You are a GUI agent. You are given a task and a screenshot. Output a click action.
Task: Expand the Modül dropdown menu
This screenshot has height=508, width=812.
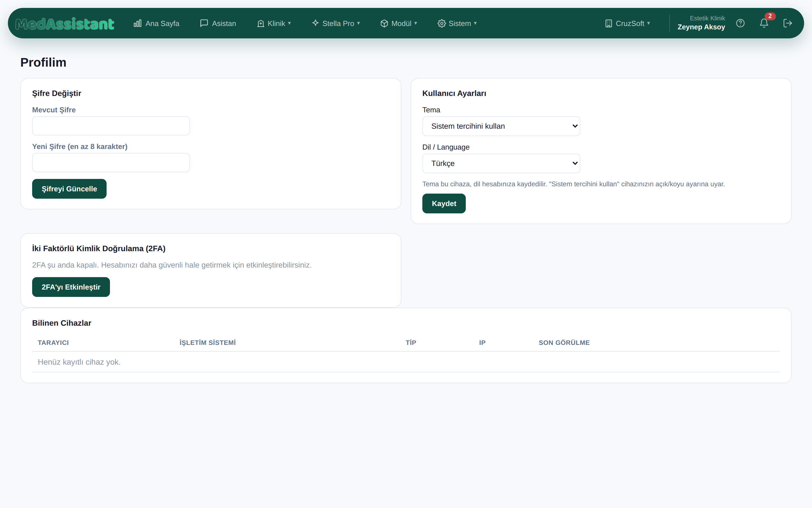click(x=399, y=23)
